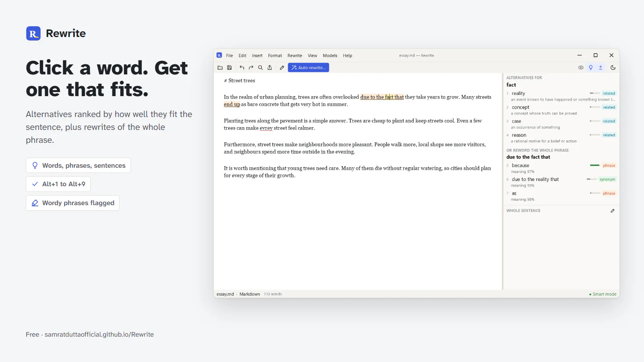Minimize the Rewrite window
The width and height of the screenshot is (644, 362).
pyautogui.click(x=580, y=55)
